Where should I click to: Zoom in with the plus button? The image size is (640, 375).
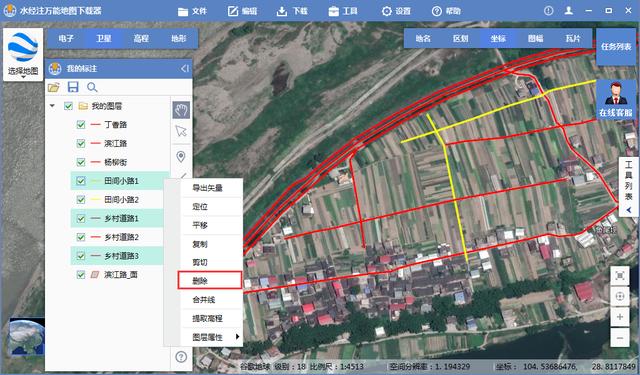pyautogui.click(x=620, y=317)
